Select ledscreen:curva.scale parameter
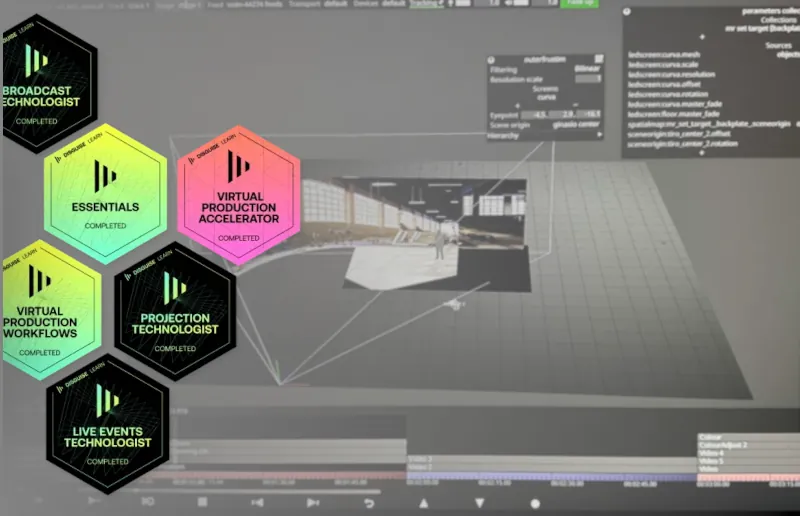800x516 pixels. [663, 64]
